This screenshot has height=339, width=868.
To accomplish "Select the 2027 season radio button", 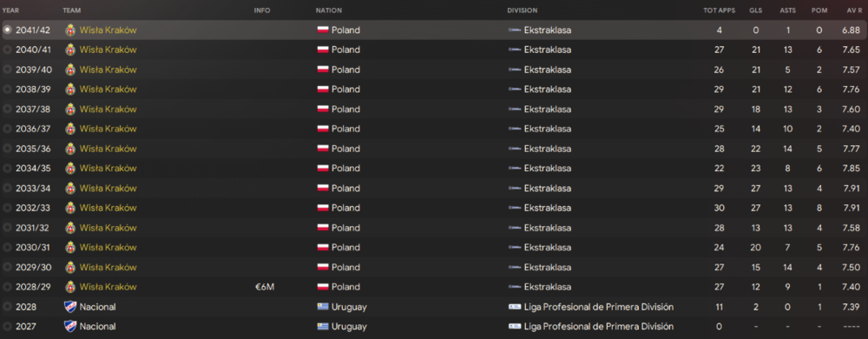I will [x=7, y=327].
